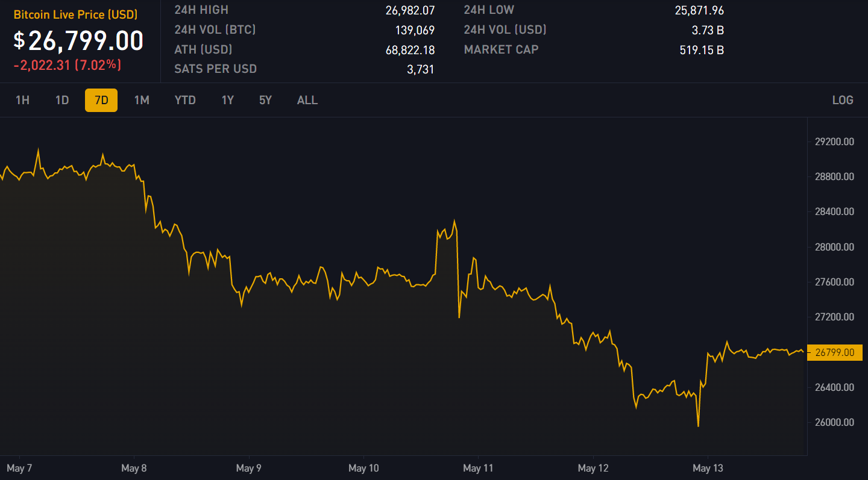
Task: Click the SATS PER USD value 3,731
Action: point(420,69)
